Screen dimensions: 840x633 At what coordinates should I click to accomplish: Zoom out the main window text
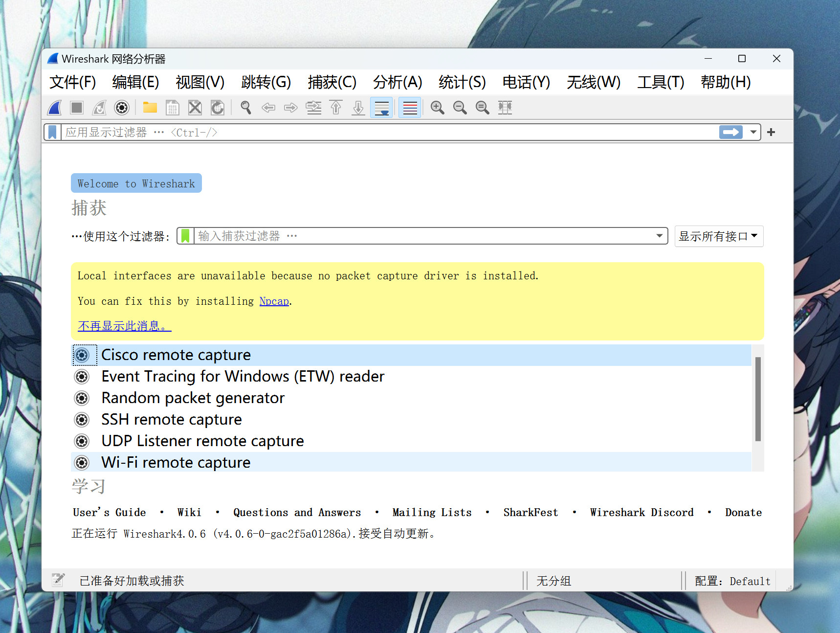[460, 108]
